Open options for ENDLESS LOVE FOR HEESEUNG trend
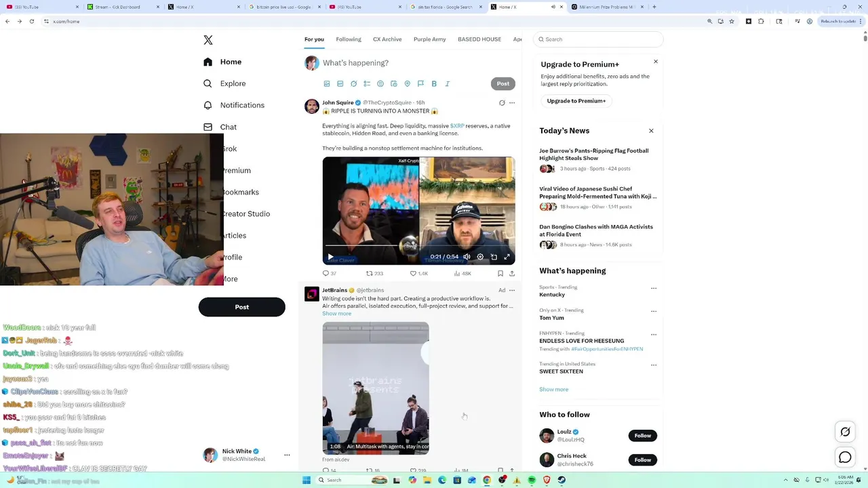Screen dimensions: 868x488 coord(654,334)
